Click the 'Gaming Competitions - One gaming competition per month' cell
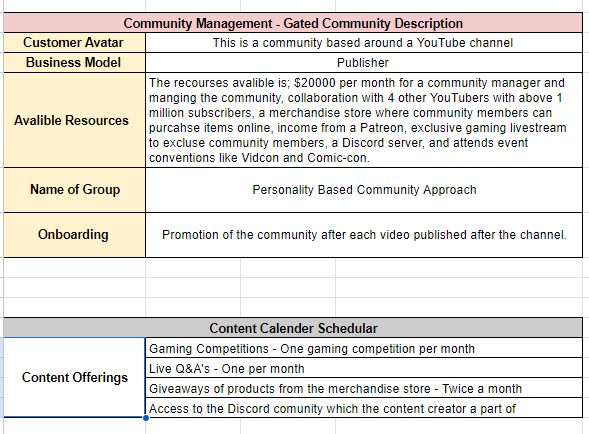The width and height of the screenshot is (589, 434). [364, 348]
